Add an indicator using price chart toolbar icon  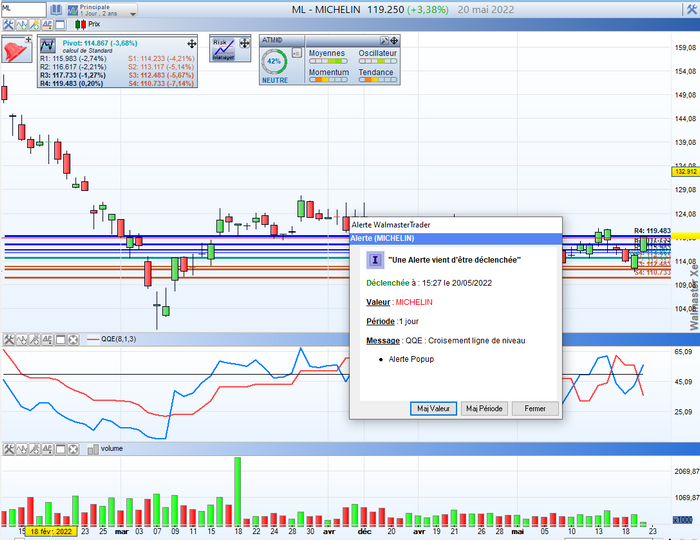pyautogui.click(x=21, y=25)
